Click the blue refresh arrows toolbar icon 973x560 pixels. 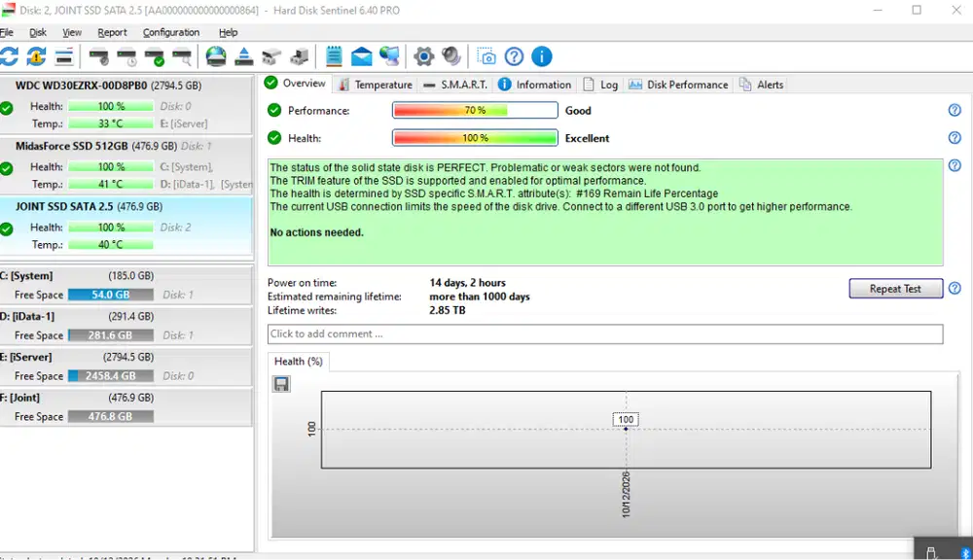point(9,56)
